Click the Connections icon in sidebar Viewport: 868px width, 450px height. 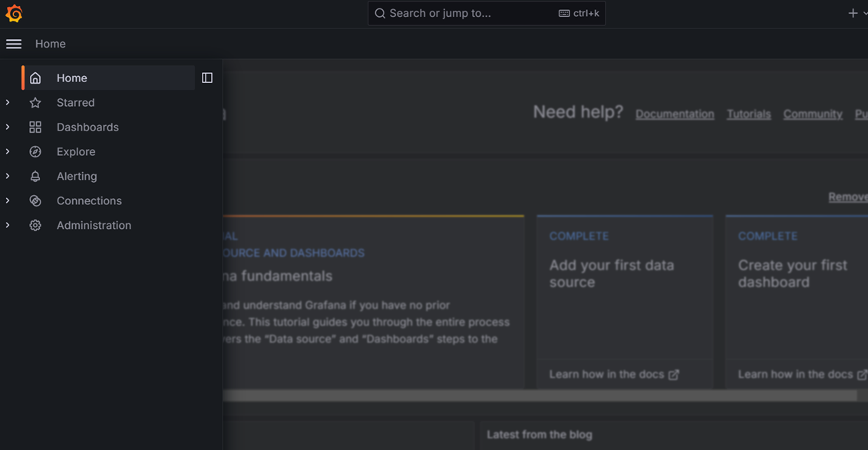(x=35, y=200)
